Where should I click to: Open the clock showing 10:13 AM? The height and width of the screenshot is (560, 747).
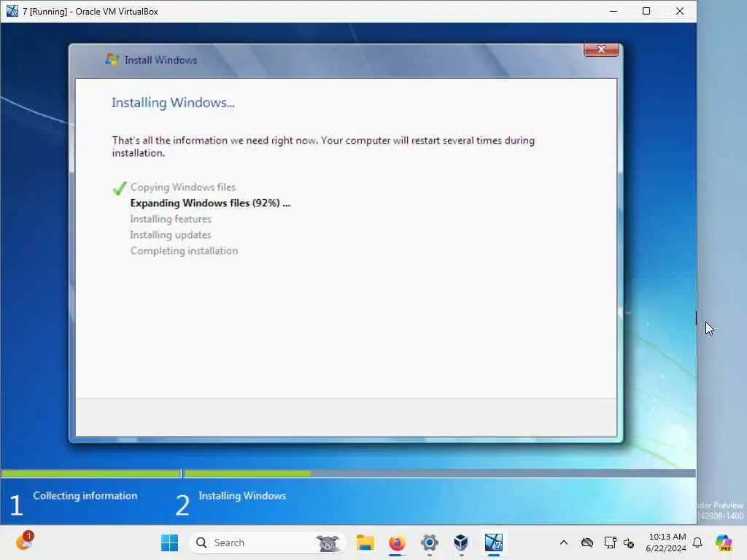click(666, 542)
